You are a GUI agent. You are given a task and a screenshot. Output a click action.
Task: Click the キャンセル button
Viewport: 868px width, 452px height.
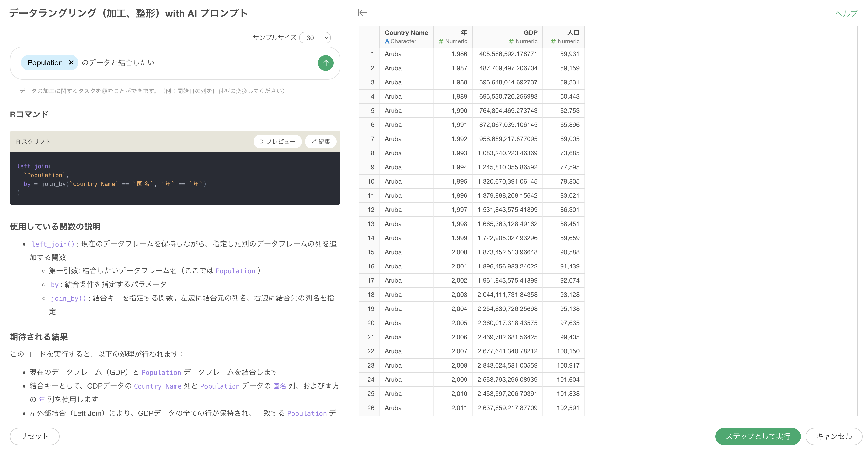pos(834,436)
